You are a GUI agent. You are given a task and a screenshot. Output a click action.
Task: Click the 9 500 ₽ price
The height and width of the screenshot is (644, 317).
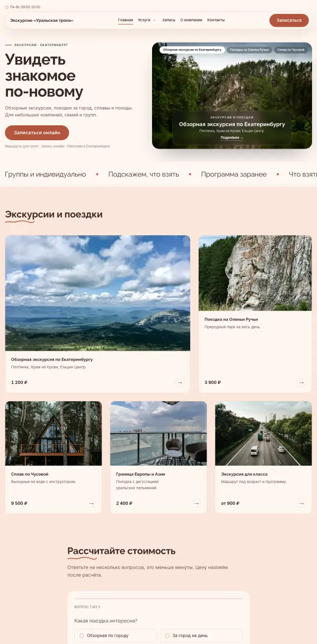pyautogui.click(x=19, y=503)
